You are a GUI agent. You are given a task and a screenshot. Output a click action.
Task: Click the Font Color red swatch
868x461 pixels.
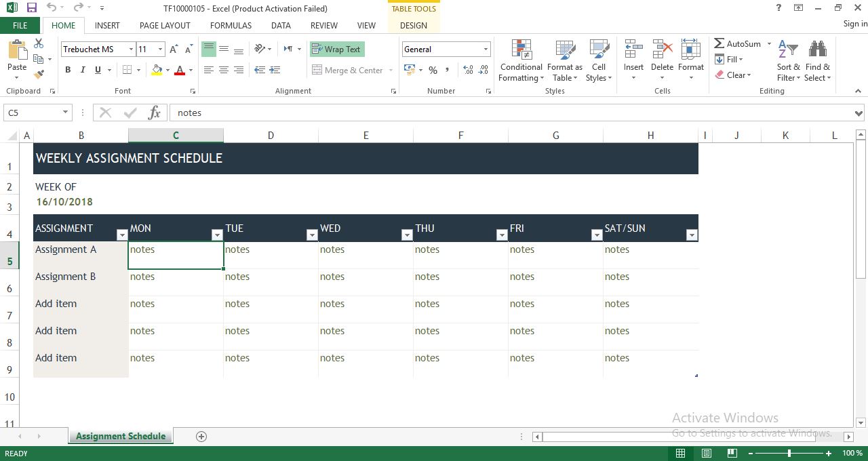[180, 70]
